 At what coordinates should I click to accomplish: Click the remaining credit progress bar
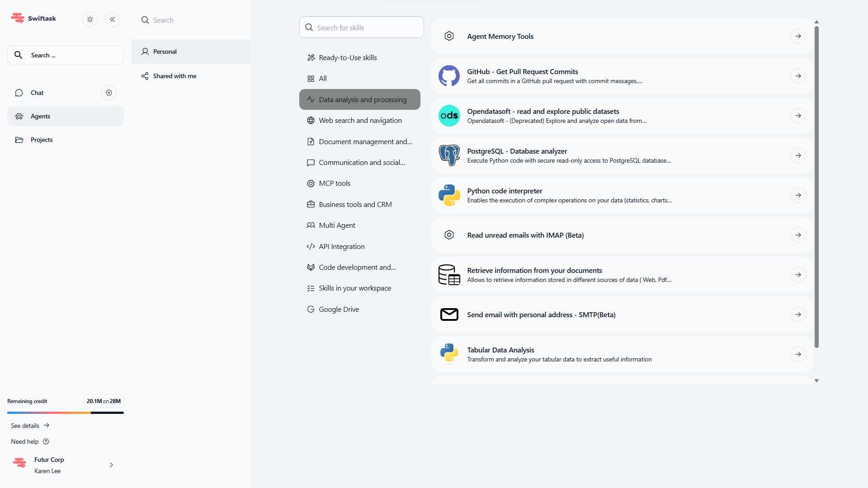pos(65,413)
